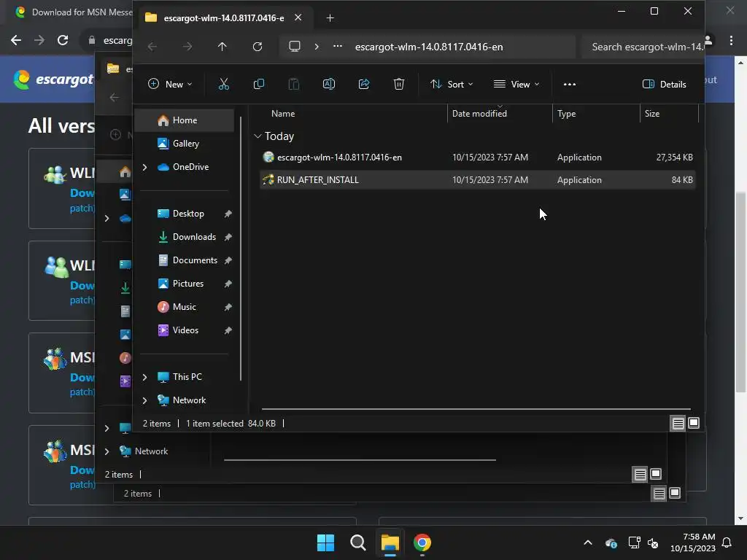Click the pin icon beside Downloads

[x=228, y=237]
